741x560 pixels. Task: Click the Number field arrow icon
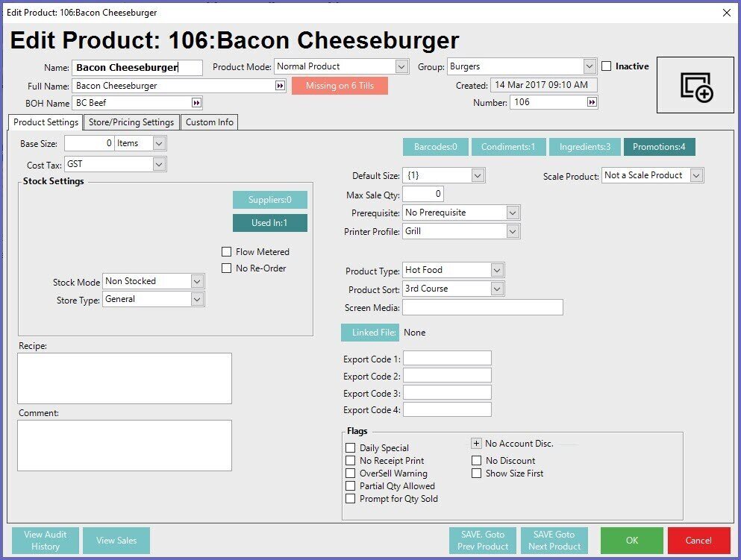pos(592,102)
